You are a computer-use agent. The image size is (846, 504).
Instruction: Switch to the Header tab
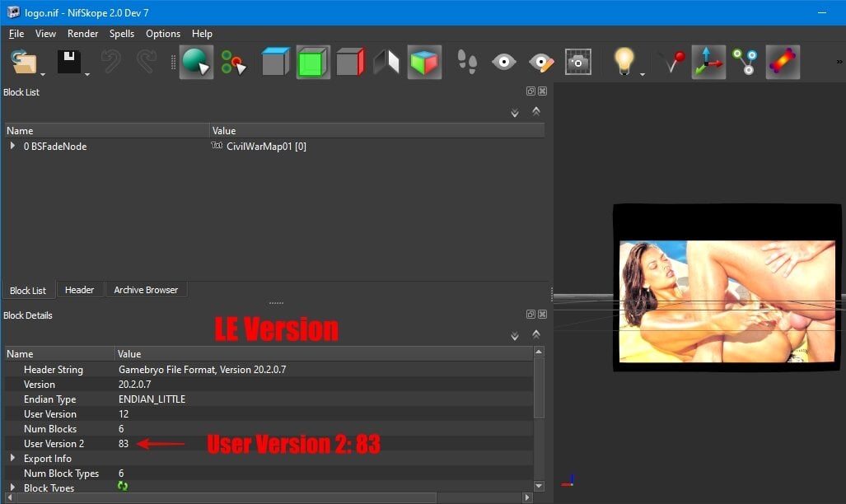click(79, 289)
